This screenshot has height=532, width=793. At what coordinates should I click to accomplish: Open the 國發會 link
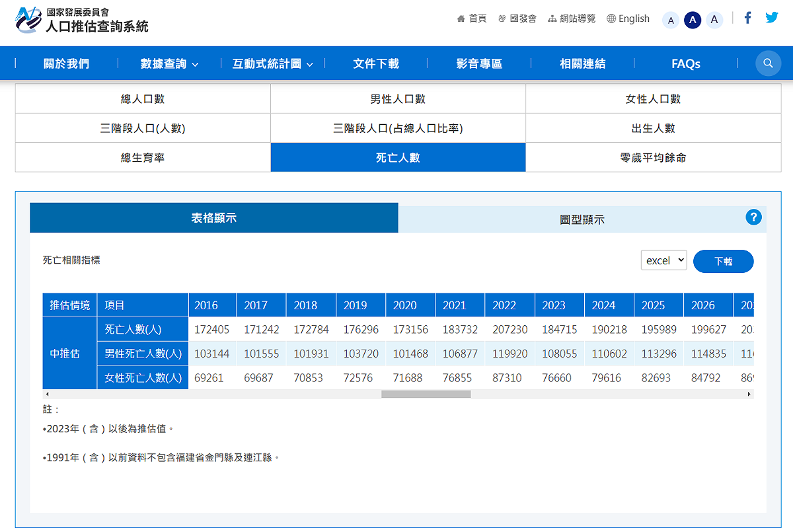point(517,19)
